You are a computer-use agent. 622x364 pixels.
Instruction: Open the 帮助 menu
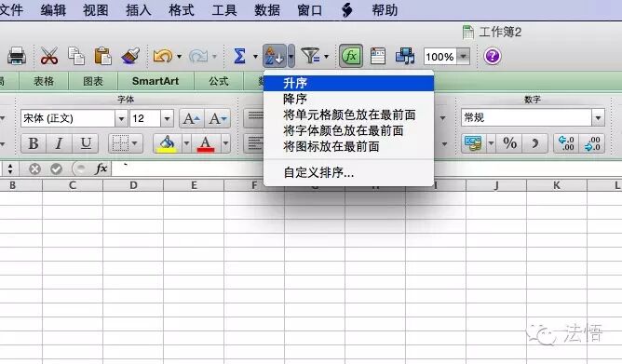(x=385, y=10)
